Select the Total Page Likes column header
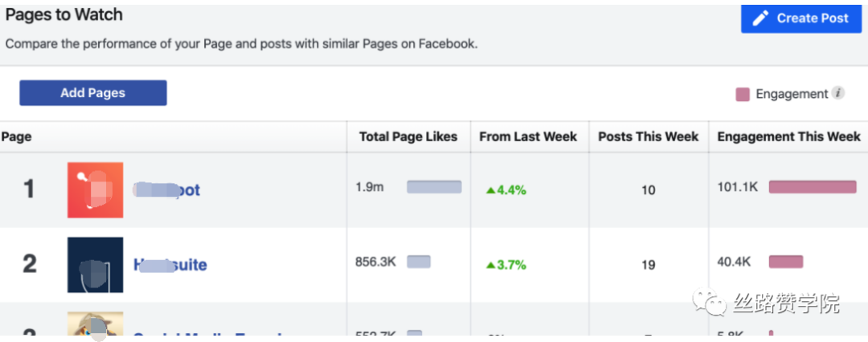 click(x=408, y=136)
